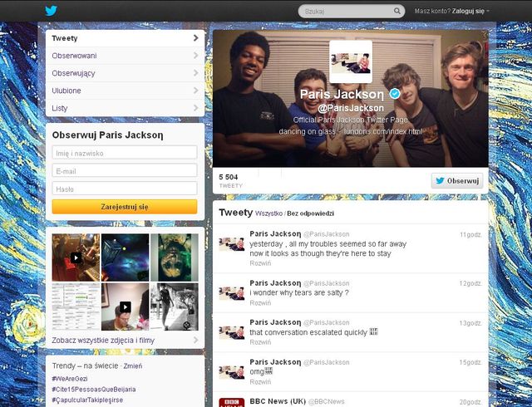Click avatar of the 'tears are salty' tweet
The image size is (532, 407).
click(x=231, y=293)
